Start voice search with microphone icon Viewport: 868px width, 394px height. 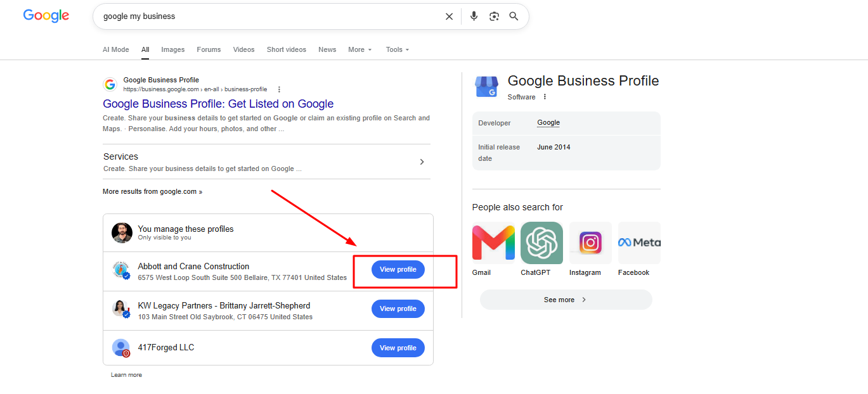[474, 16]
